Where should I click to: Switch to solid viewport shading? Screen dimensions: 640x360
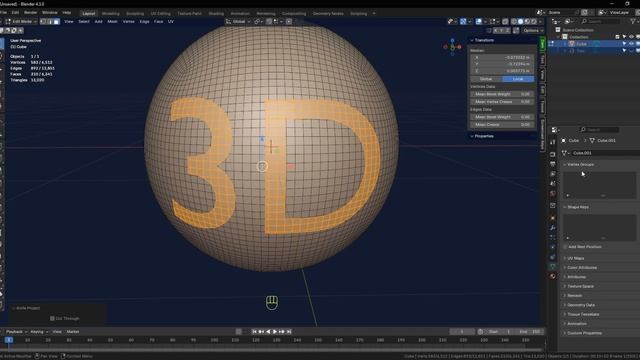tap(520, 21)
